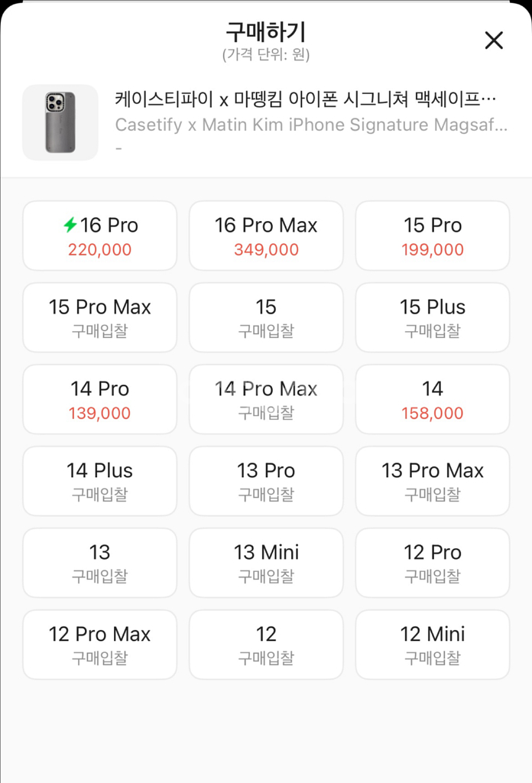Choose the 12 Pro size option
Screen dimensions: 532x783
(x=433, y=564)
